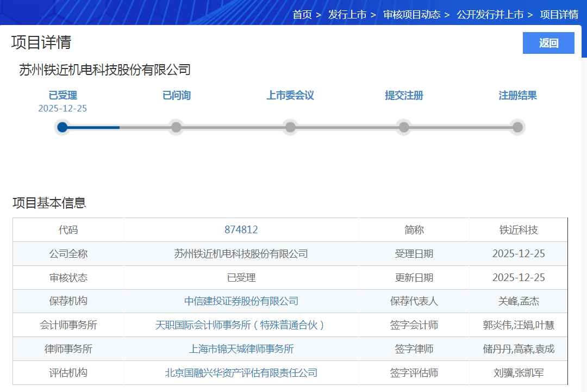Select the 已受理 stage marker dot
The image size is (587, 392).
[63, 127]
